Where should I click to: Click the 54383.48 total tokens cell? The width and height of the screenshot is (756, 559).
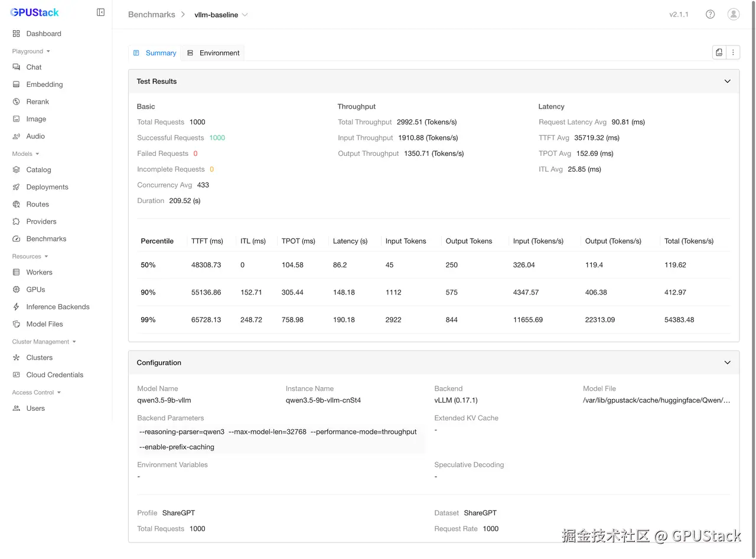(679, 319)
